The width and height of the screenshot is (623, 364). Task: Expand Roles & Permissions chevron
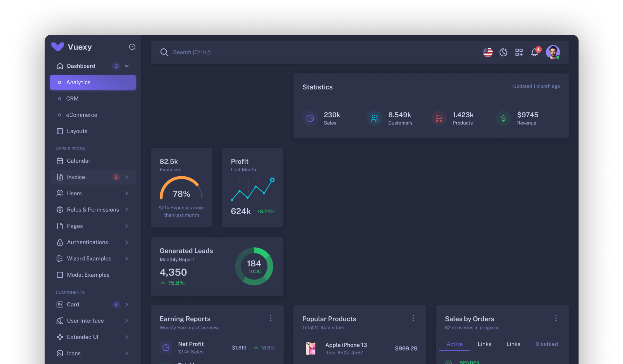127,210
